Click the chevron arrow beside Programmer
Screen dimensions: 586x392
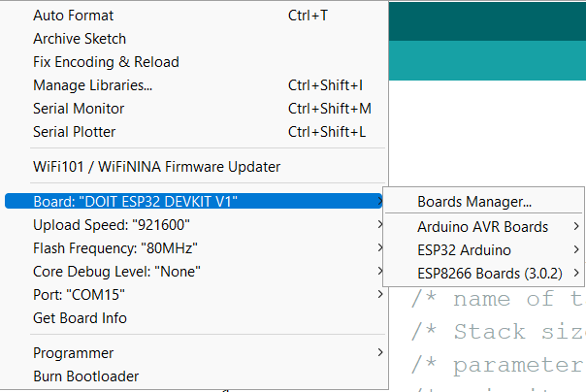380,352
